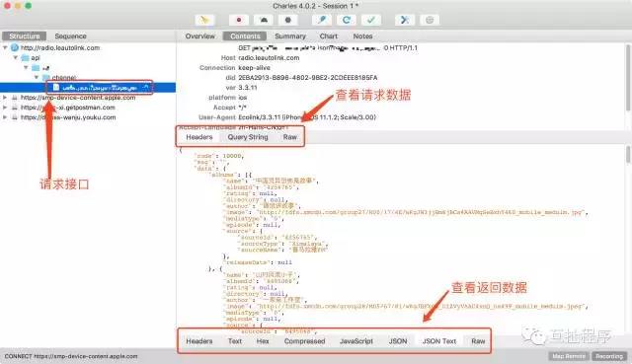
Task: Collapse the channel folder node
Action: pyautogui.click(x=37, y=77)
